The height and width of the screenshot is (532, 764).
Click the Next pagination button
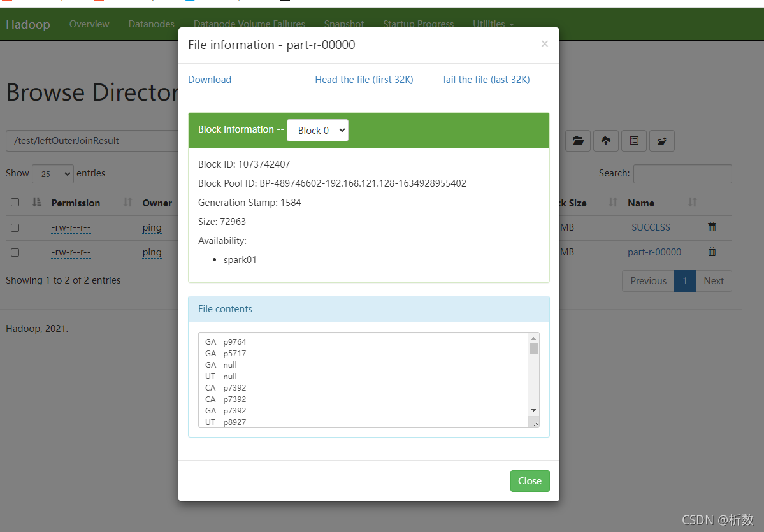(713, 280)
